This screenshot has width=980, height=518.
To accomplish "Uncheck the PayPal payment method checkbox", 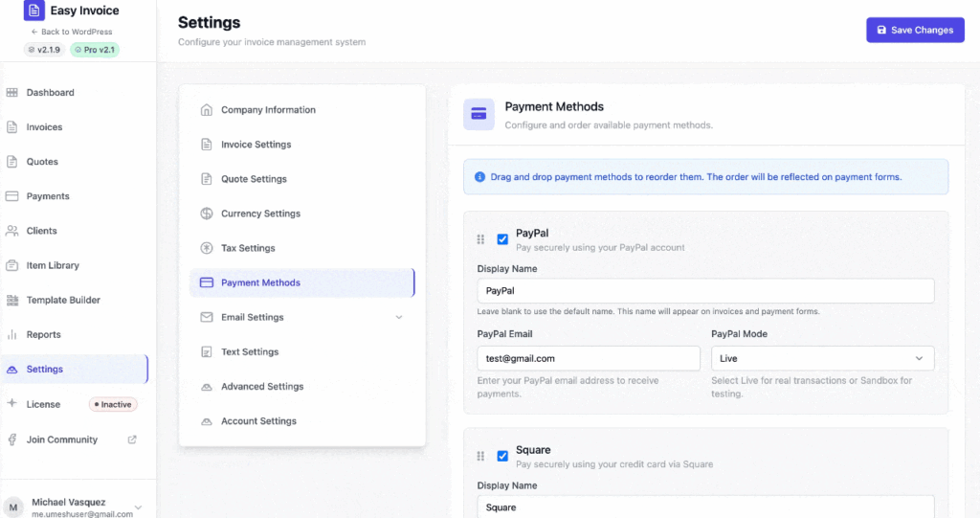I will coord(502,239).
